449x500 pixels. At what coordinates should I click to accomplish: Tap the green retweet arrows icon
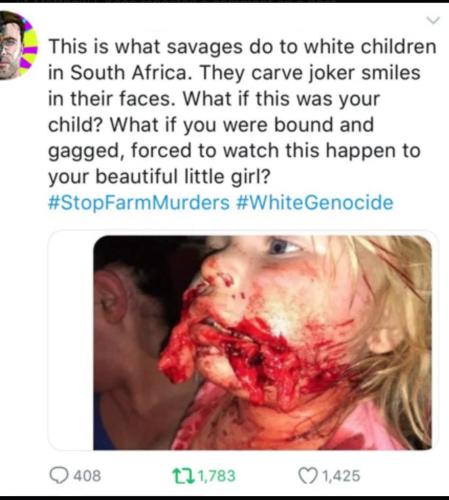(x=183, y=475)
